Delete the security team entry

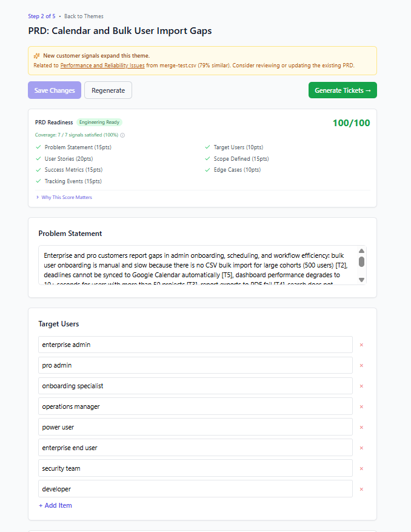[361, 468]
